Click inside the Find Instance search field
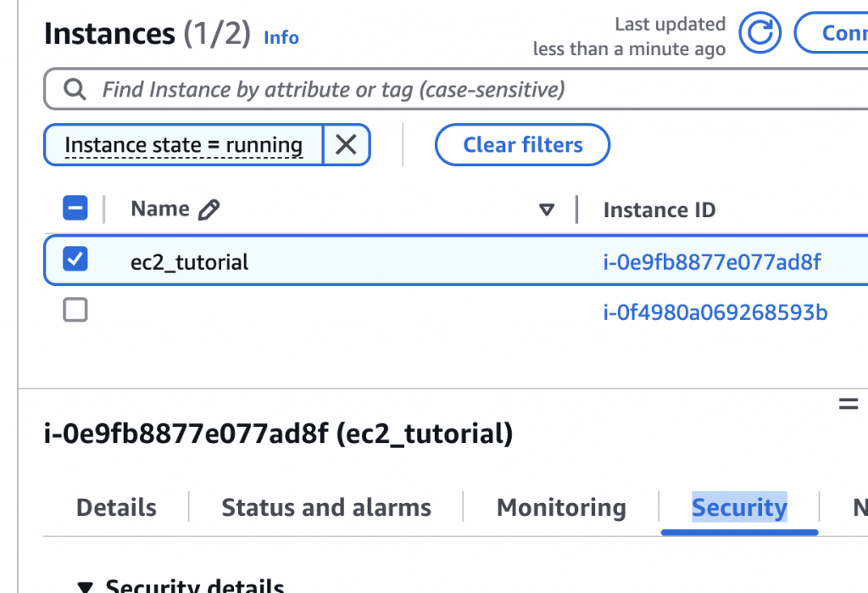Viewport: 868px width, 593px height. pyautogui.click(x=339, y=89)
